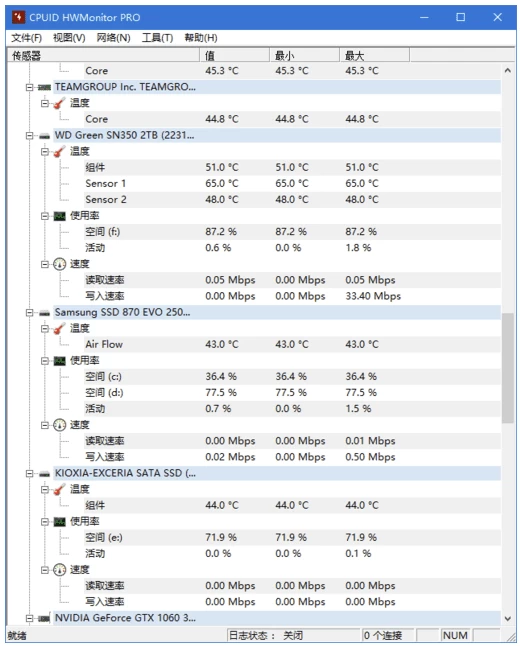The height and width of the screenshot is (646, 520).
Task: Collapse 温度 group under TEAMGROUP
Action: point(45,103)
